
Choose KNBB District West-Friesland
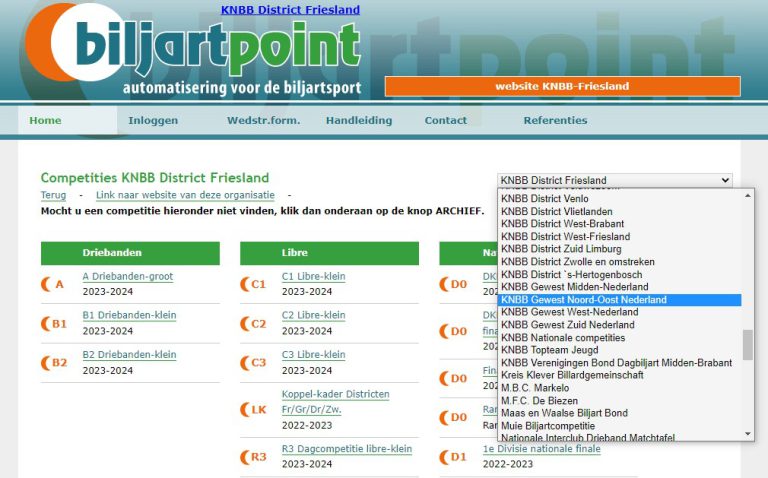(x=619, y=237)
